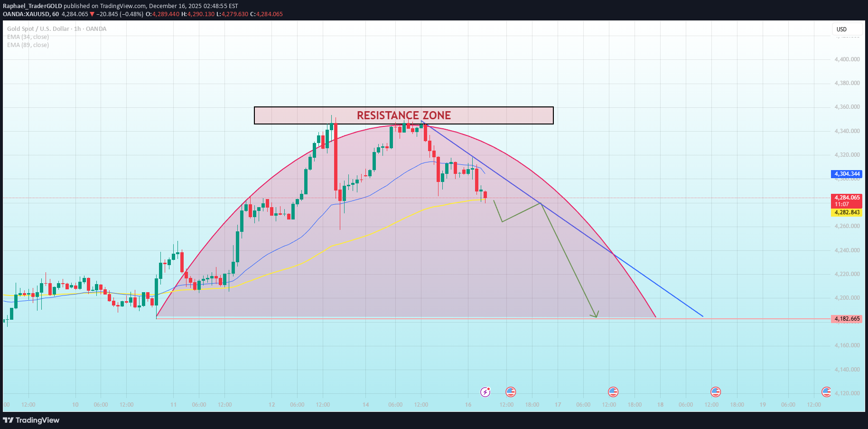Expand the USD currency selector

click(x=841, y=29)
